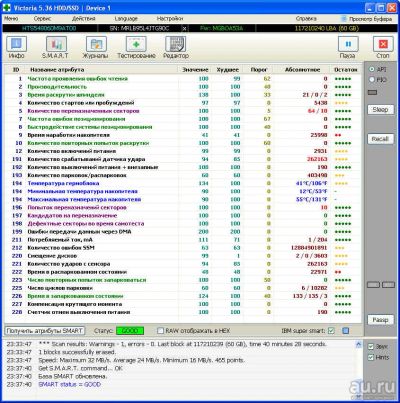Click the Абсолютное column header

[x=302, y=70]
